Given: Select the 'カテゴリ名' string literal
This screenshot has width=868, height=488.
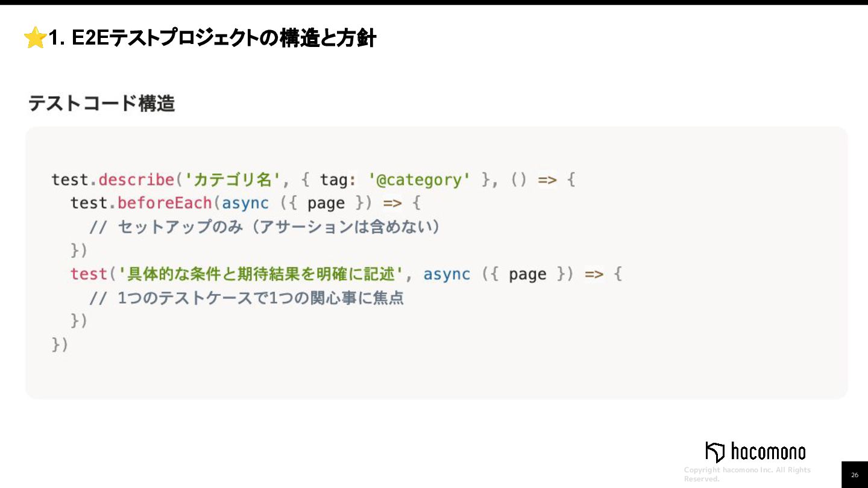Looking at the screenshot, I should 232,180.
